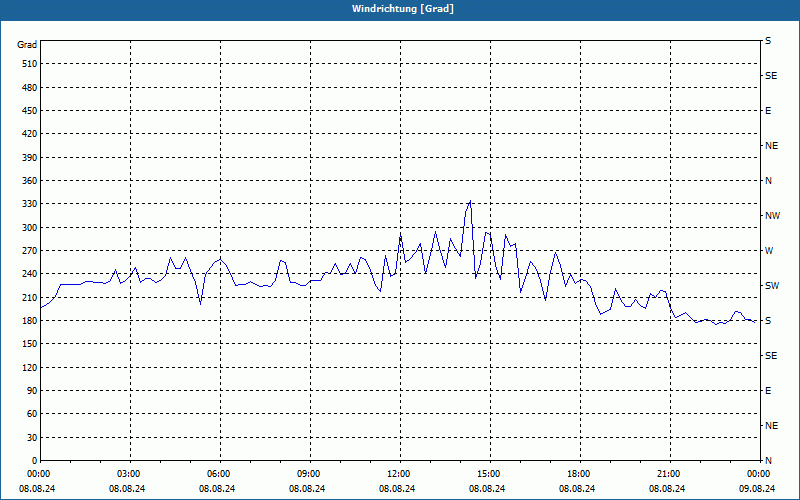The height and width of the screenshot is (500, 800).
Task: Click the 15:00 time axis label
Action: (x=487, y=474)
